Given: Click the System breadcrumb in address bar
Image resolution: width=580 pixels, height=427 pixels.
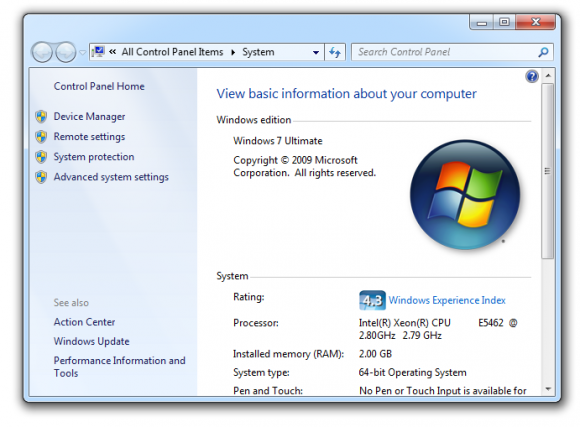Looking at the screenshot, I should (258, 52).
